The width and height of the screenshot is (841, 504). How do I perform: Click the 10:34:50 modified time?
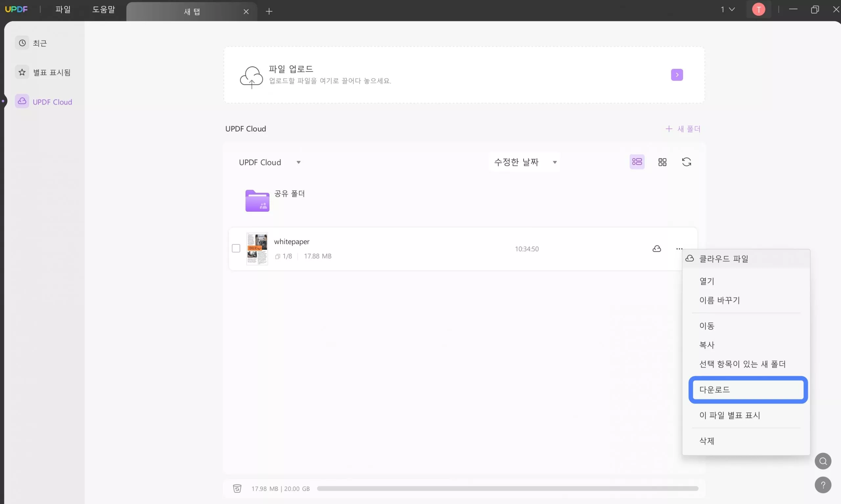[x=527, y=249]
